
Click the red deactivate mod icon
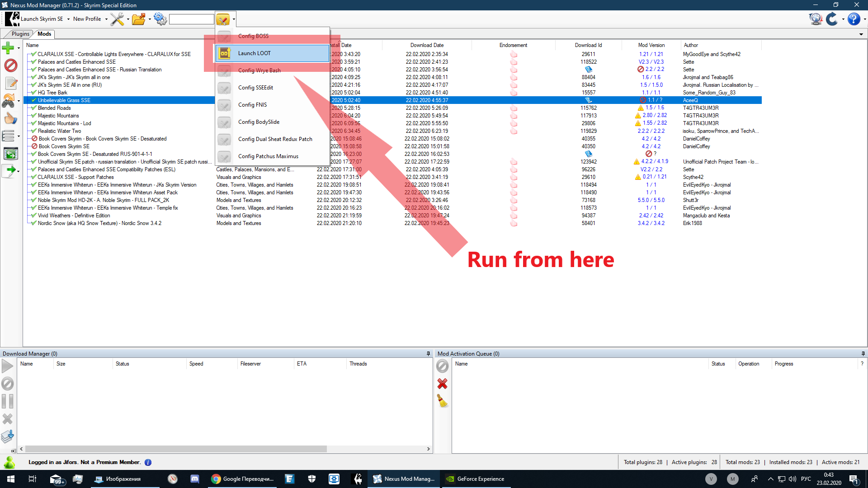click(x=10, y=66)
